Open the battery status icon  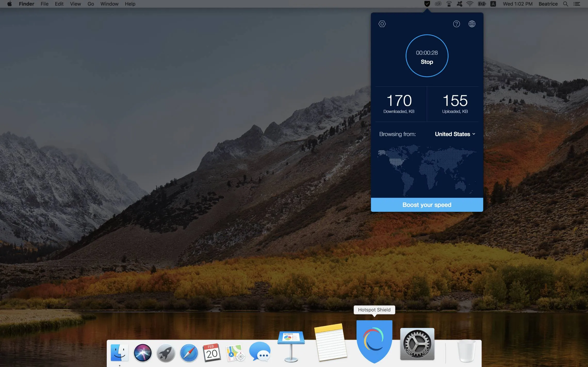pos(481,4)
